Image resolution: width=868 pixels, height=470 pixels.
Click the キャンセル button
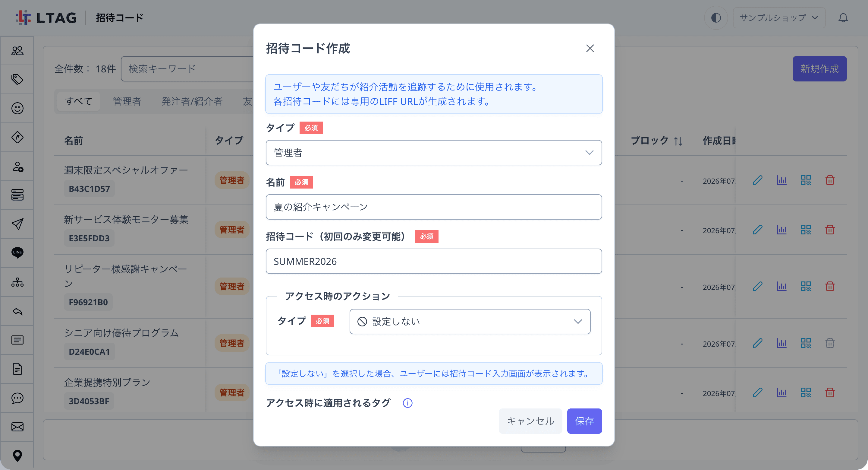(530, 421)
